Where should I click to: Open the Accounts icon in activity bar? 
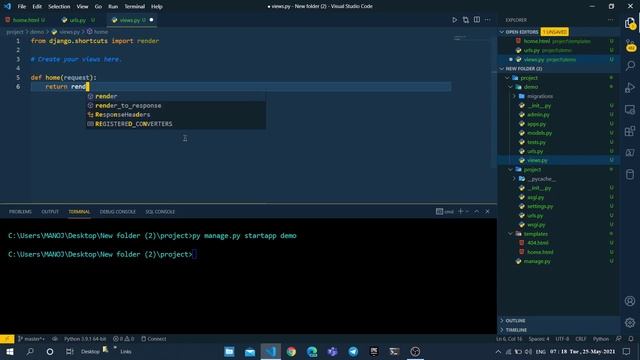(x=630, y=301)
